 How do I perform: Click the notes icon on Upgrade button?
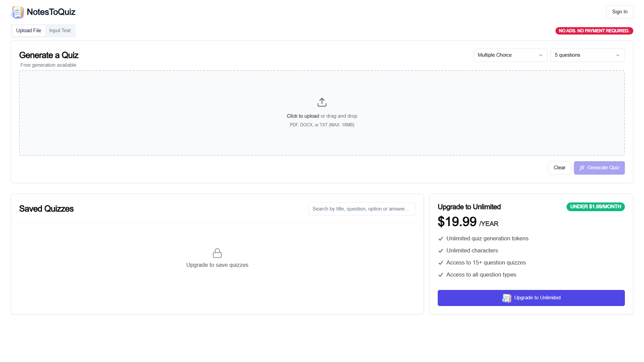(x=507, y=298)
